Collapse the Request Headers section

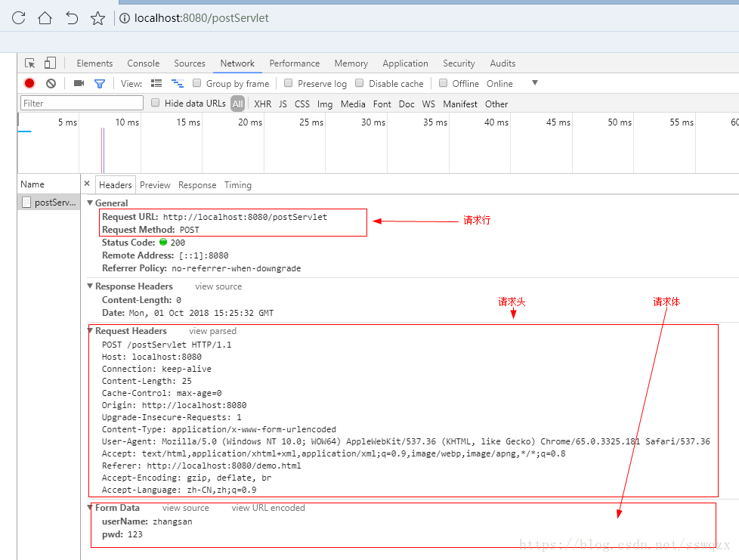(x=91, y=331)
